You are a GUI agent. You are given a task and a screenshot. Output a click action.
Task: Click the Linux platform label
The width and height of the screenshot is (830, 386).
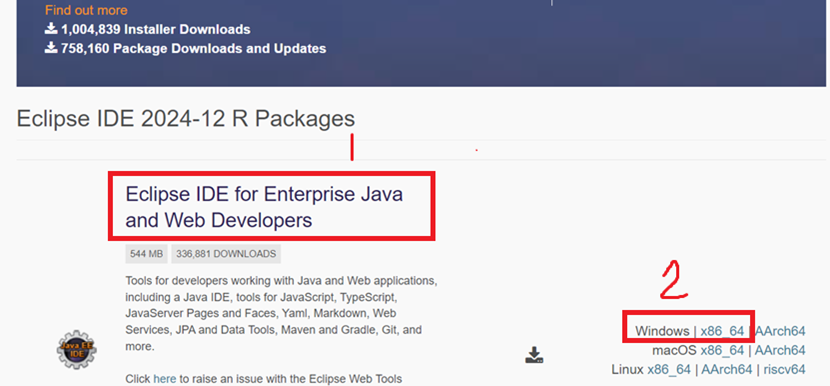tap(627, 369)
